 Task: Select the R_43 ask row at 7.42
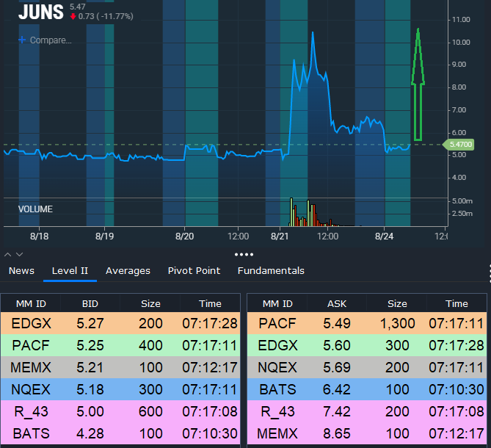367,411
